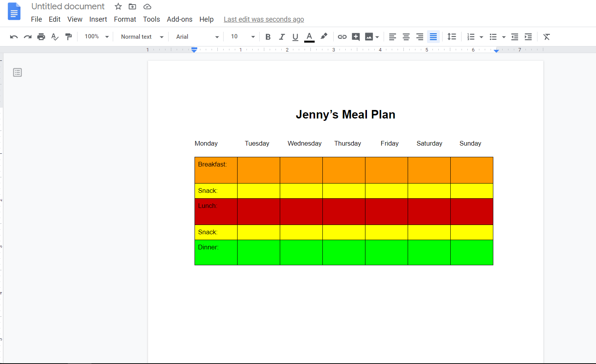Toggle bold formatting
The width and height of the screenshot is (596, 364).
tap(268, 37)
